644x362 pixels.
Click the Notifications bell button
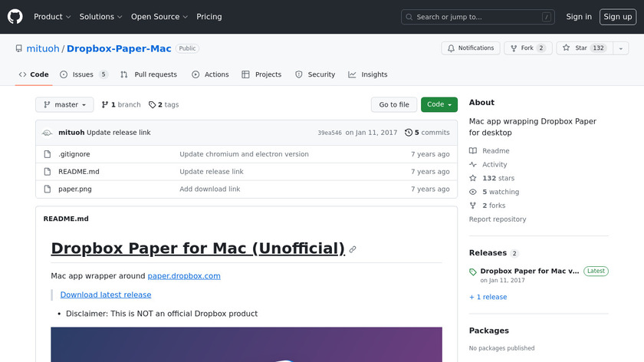click(x=471, y=48)
